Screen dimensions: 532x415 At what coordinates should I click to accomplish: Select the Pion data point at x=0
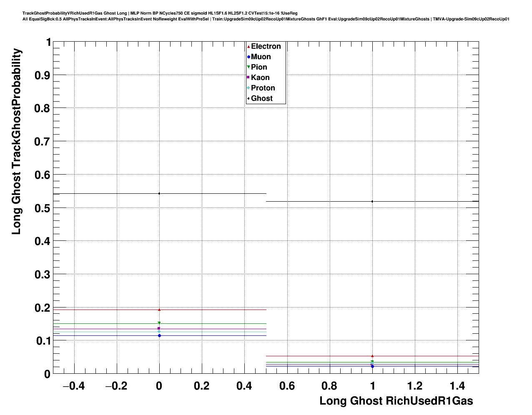159,323
